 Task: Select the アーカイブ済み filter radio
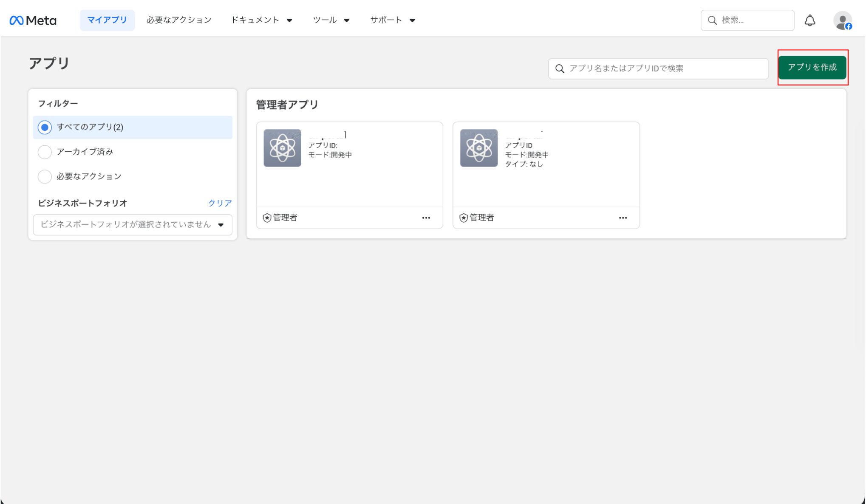coord(45,152)
